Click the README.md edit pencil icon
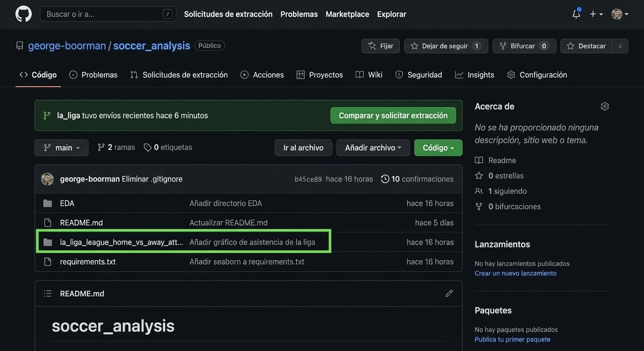Screen dimensions: 644x351 (449, 293)
